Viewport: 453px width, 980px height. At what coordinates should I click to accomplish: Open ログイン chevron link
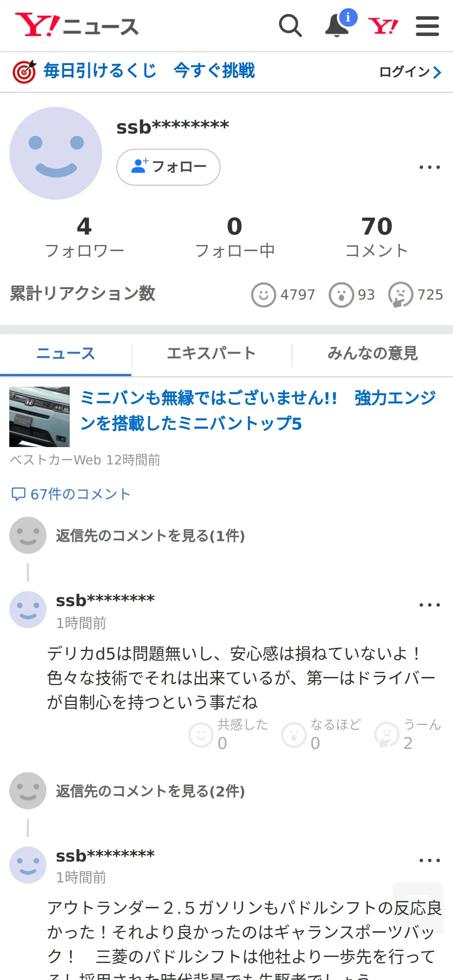(410, 72)
